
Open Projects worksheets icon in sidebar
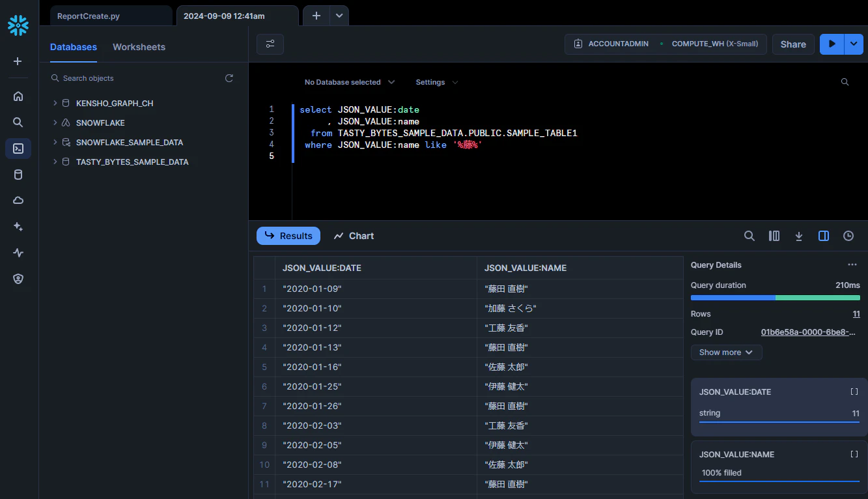18,149
